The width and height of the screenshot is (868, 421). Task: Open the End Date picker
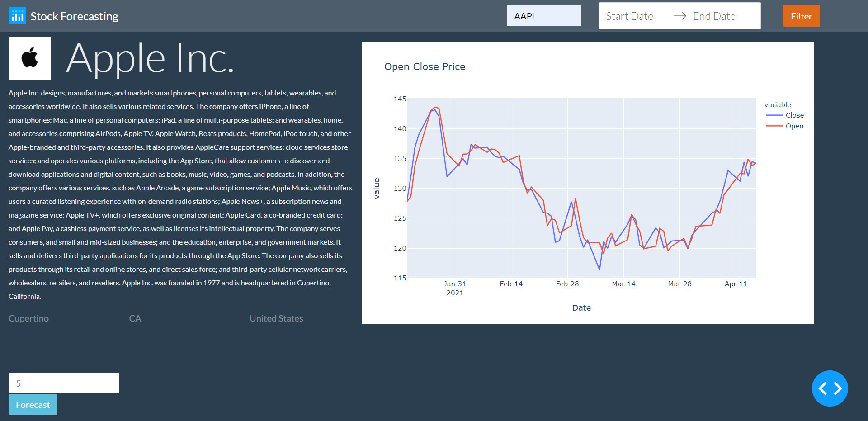(714, 15)
